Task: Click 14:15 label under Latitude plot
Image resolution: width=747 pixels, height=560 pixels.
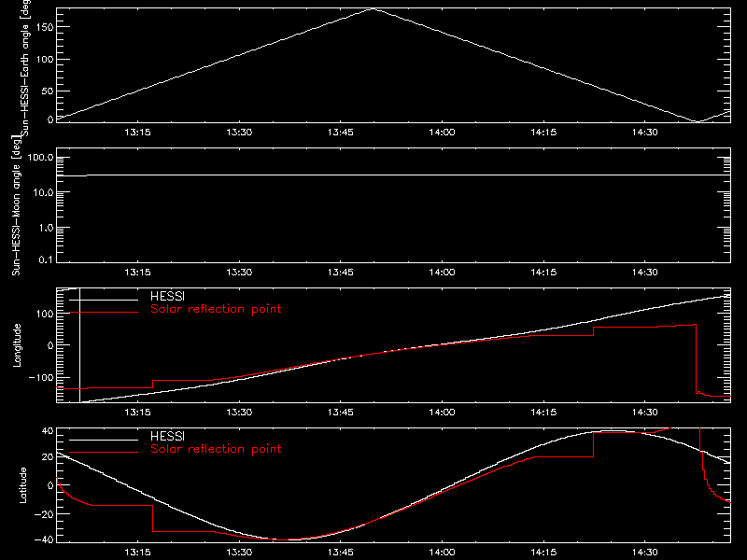Action: coord(543,553)
